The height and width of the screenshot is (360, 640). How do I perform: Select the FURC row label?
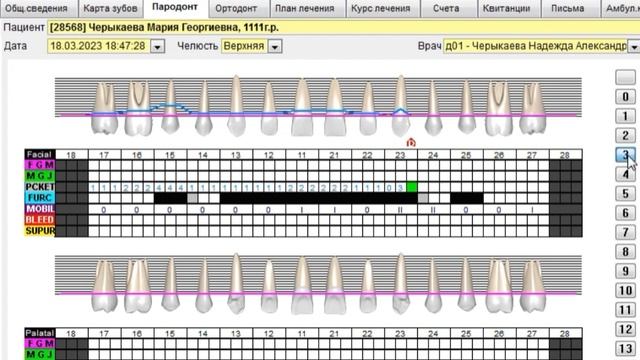click(40, 198)
